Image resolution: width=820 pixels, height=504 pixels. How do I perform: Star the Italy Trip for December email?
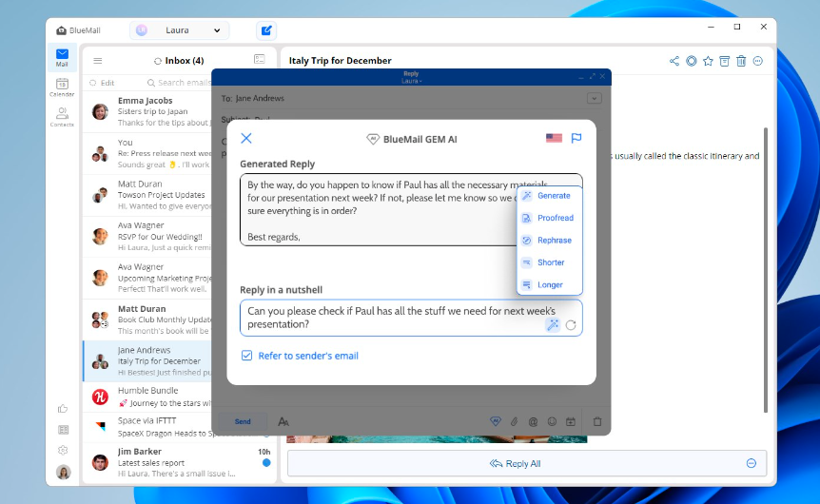[707, 61]
